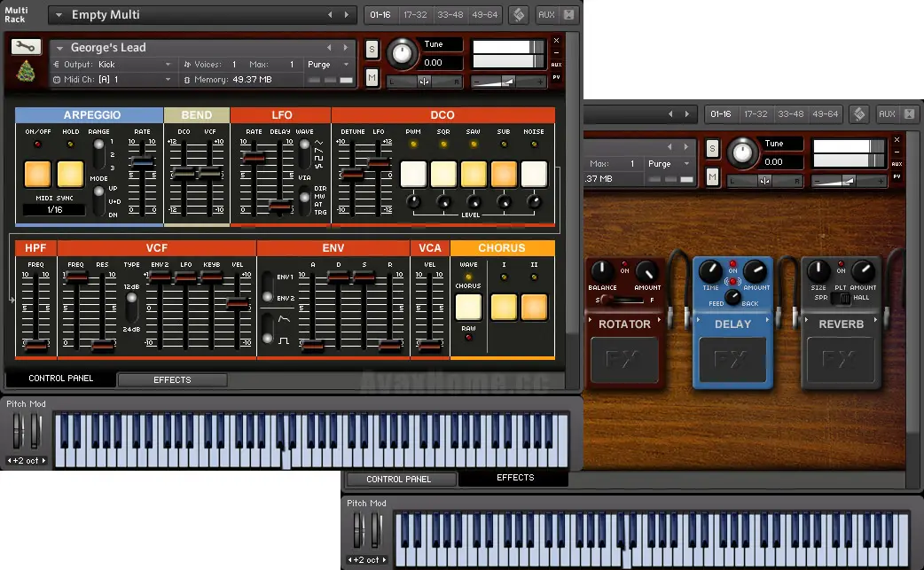This screenshot has width=924, height=570.
Task: Enable the DCO SUB waveform button
Action: [504, 175]
